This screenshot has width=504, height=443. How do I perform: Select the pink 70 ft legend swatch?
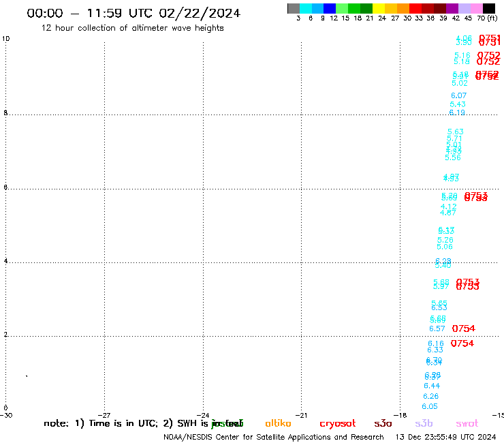pos(476,8)
